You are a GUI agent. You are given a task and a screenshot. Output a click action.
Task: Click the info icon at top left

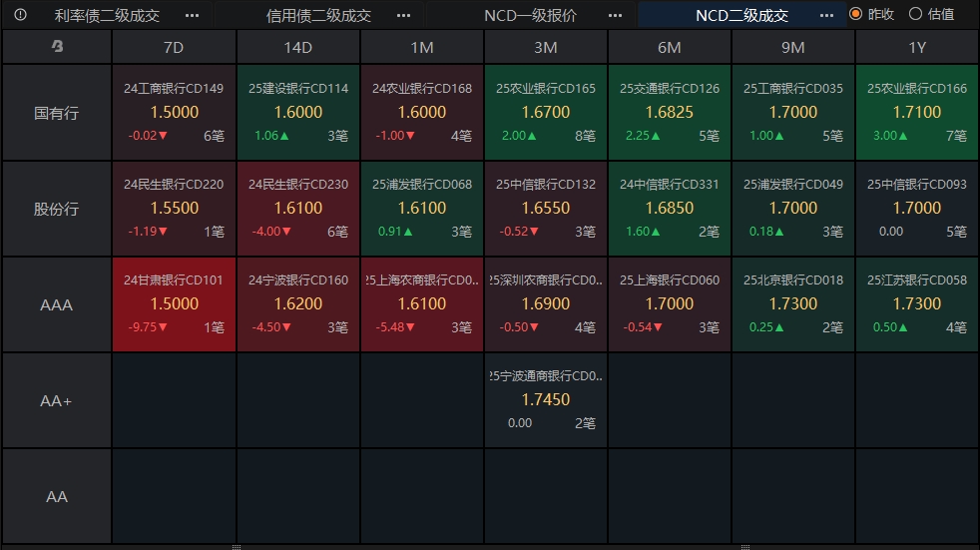click(21, 14)
